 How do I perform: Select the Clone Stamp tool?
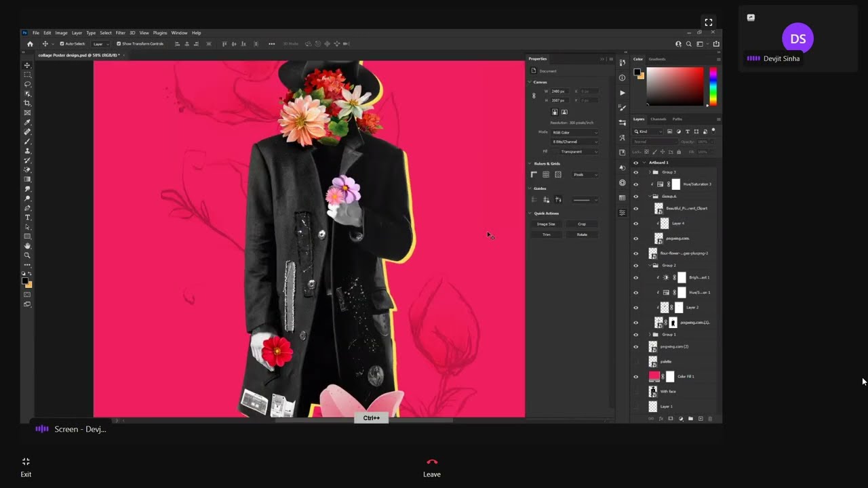click(x=27, y=150)
